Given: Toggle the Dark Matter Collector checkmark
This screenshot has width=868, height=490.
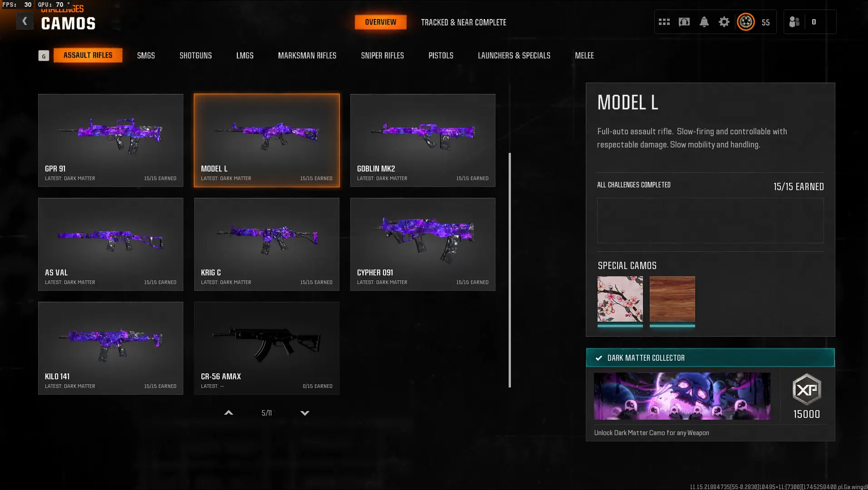Looking at the screenshot, I should (x=599, y=358).
